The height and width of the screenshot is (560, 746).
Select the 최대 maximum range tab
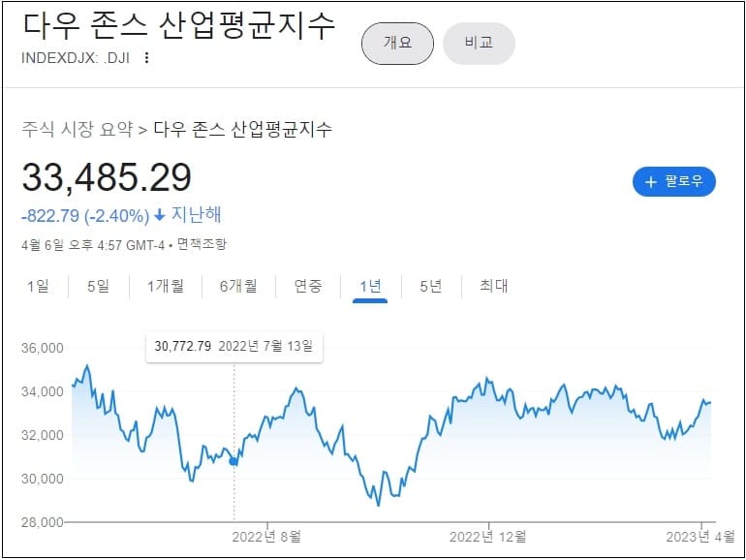493,286
